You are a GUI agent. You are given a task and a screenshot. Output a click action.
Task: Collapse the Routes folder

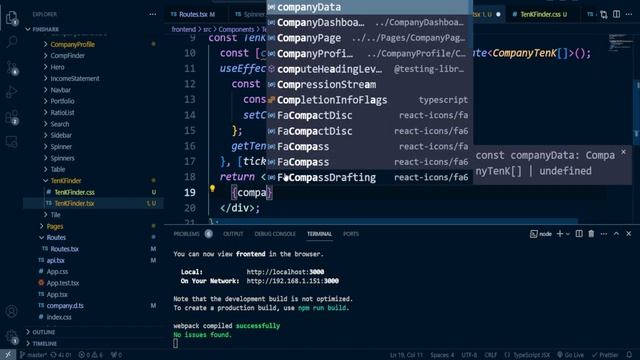pos(56,238)
